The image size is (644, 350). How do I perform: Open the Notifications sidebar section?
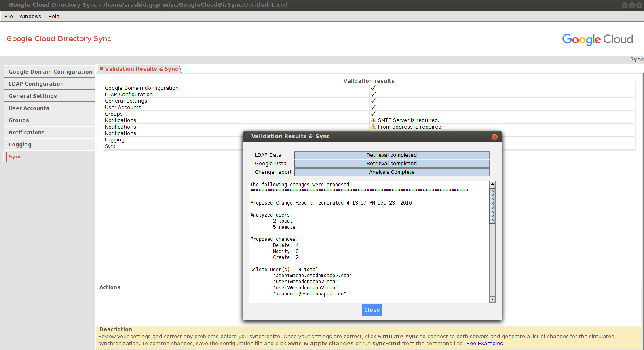[x=49, y=132]
